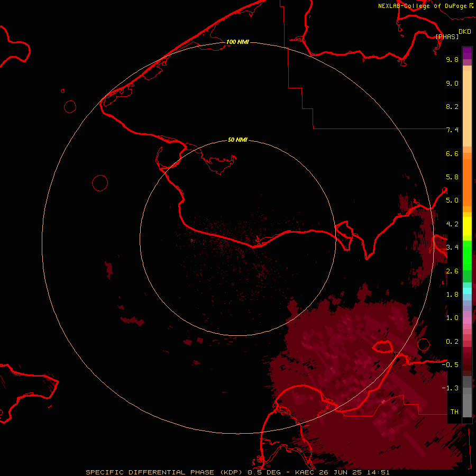This screenshot has width=476, height=476.
Task: Click the pink segment of the color bar
Action: [x=467, y=321]
